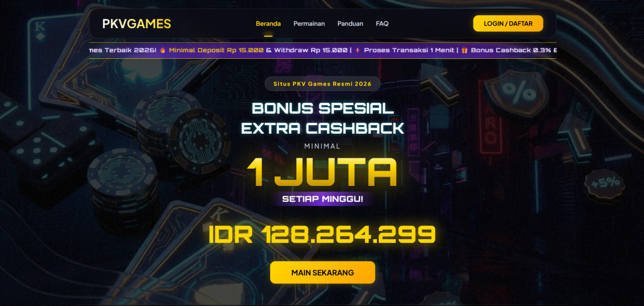
Task: Click the gift box icon in ticker
Action: tap(464, 50)
